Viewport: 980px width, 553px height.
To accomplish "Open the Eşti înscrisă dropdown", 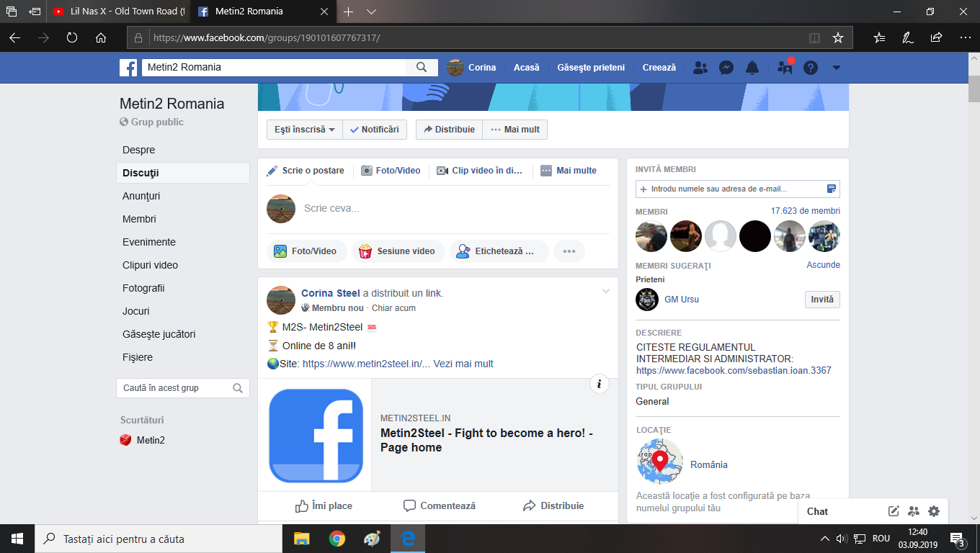I will tap(305, 130).
